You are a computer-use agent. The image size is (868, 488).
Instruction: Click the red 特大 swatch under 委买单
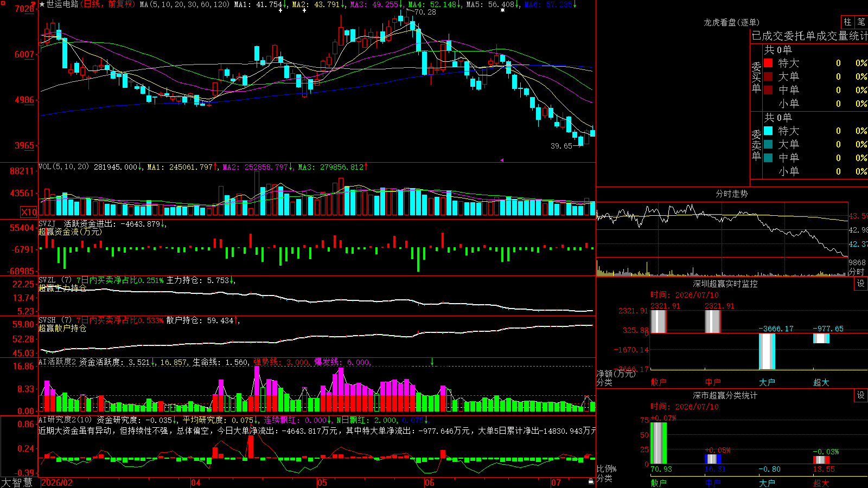[x=768, y=63]
